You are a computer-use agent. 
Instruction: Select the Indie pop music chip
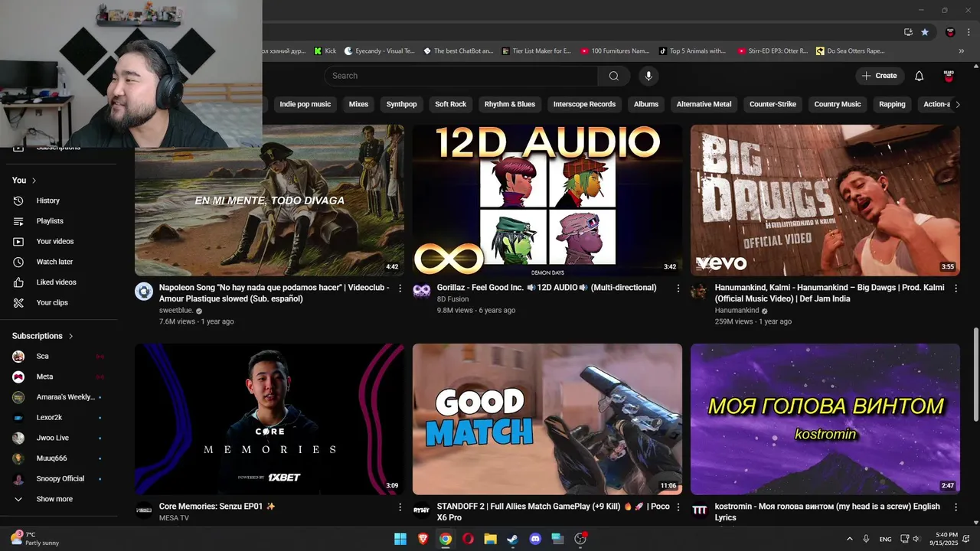pyautogui.click(x=305, y=104)
